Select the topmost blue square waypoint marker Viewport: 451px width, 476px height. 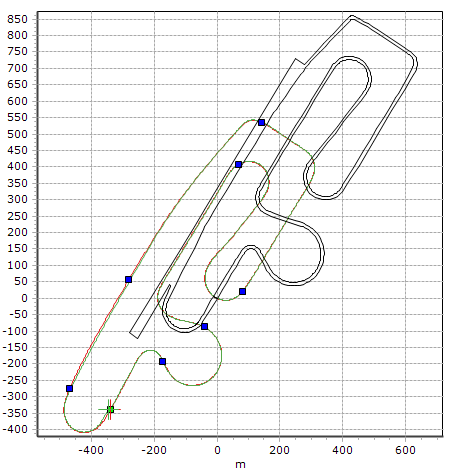[261, 123]
